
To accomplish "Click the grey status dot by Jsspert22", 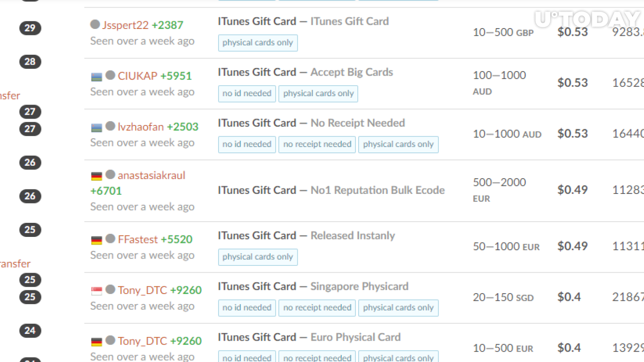I will tap(95, 24).
